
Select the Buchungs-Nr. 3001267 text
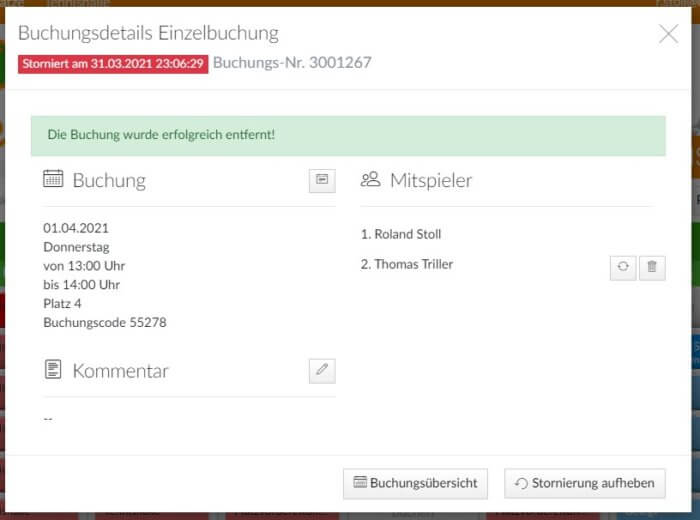[292, 63]
